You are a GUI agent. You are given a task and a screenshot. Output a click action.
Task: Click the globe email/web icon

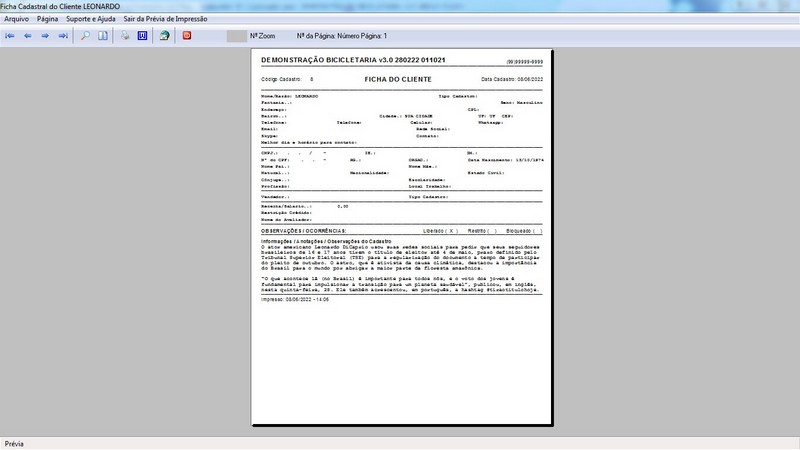164,36
